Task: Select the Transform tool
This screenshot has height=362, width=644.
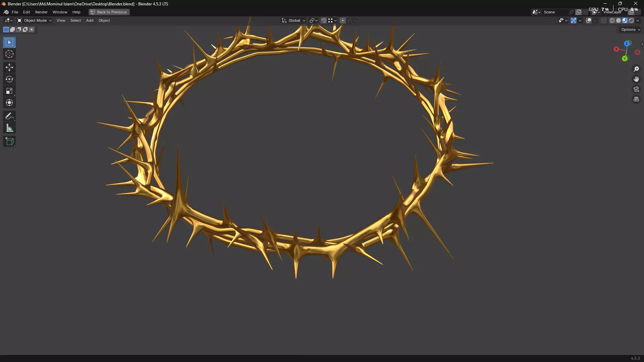Action: coord(9,103)
